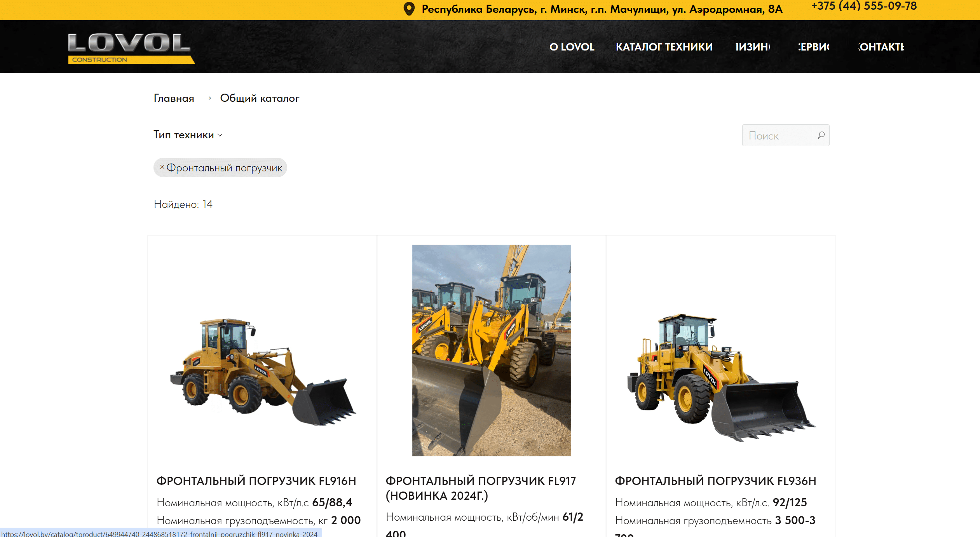This screenshot has width=980, height=537.
Task: Open the FL917 loader photo
Action: [x=492, y=350]
